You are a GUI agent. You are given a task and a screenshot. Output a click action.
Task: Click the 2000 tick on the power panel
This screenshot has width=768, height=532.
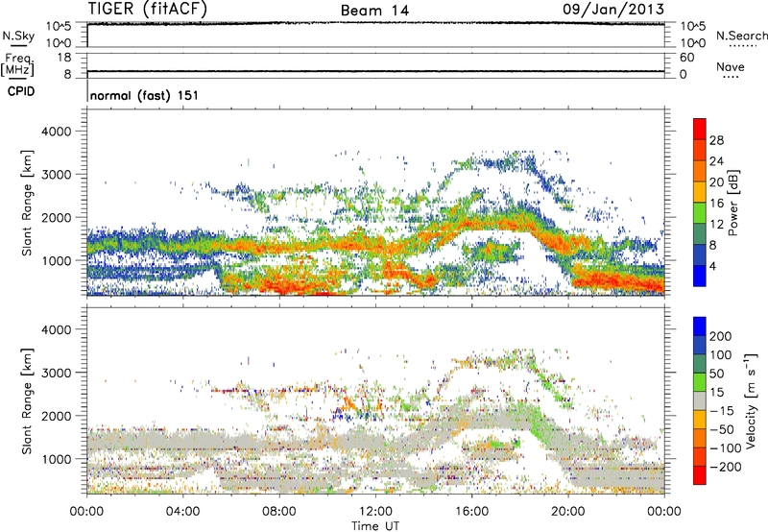point(57,217)
